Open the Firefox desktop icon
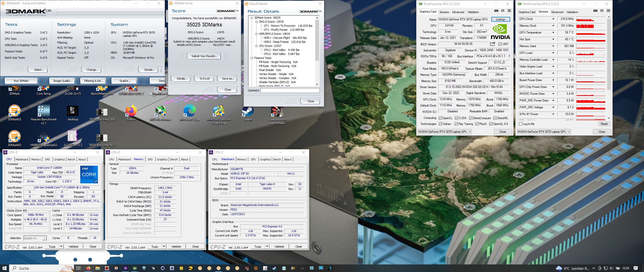The image size is (644, 272). [x=131, y=113]
